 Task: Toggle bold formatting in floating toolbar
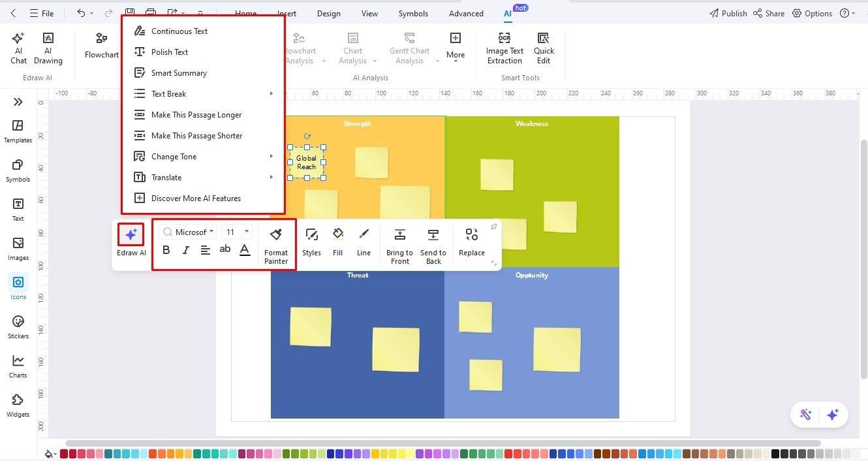tap(166, 250)
